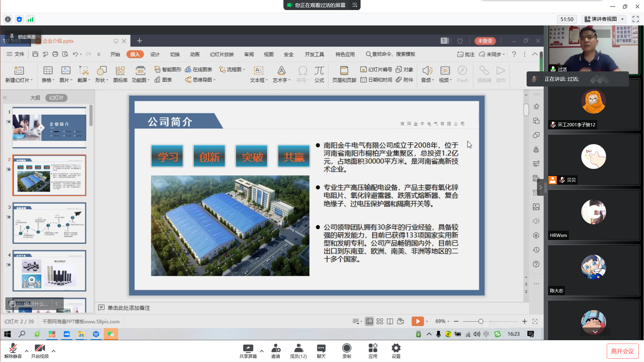Open the Chat panel icon
Image resolution: width=644 pixels, height=362 pixels.
click(321, 348)
